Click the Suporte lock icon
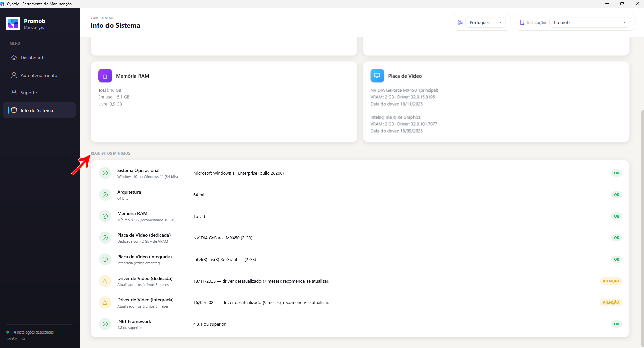 tap(14, 93)
